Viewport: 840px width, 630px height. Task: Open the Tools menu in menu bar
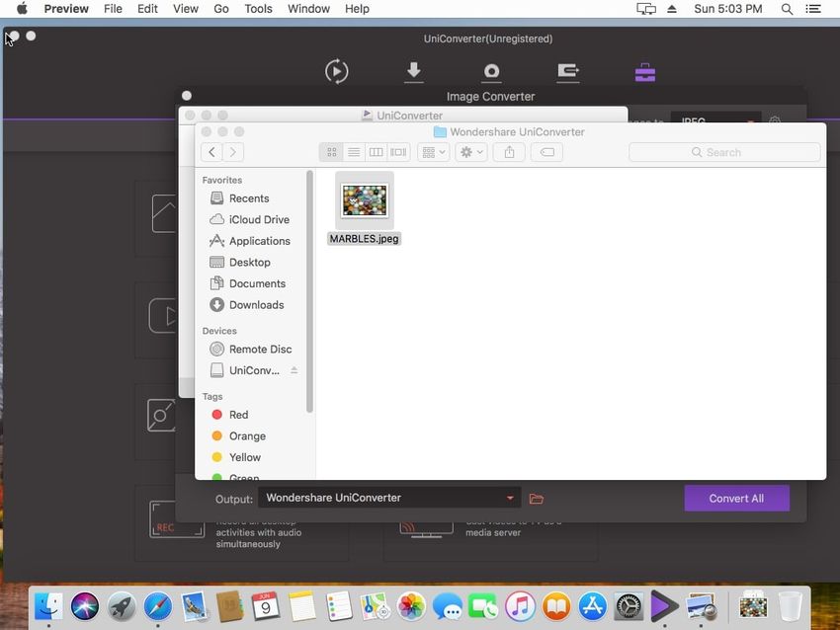258,9
